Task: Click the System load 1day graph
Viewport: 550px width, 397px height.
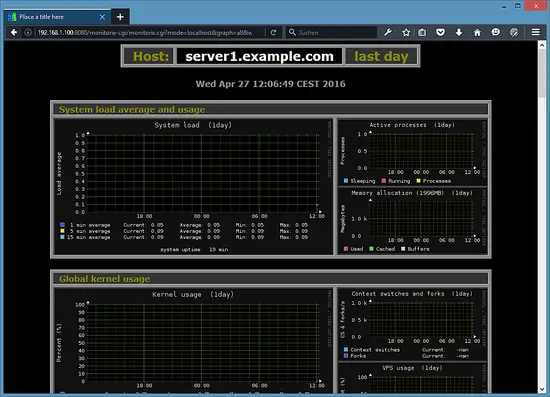Action: click(193, 187)
